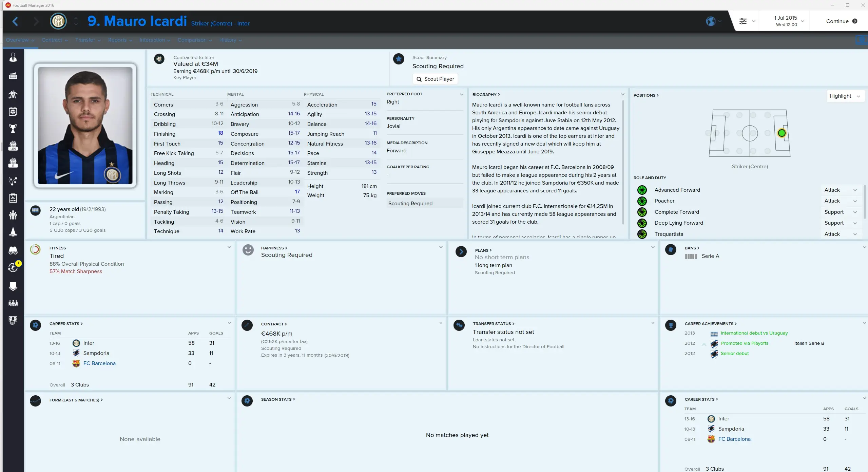Open the squad sidebar icon

[13, 94]
